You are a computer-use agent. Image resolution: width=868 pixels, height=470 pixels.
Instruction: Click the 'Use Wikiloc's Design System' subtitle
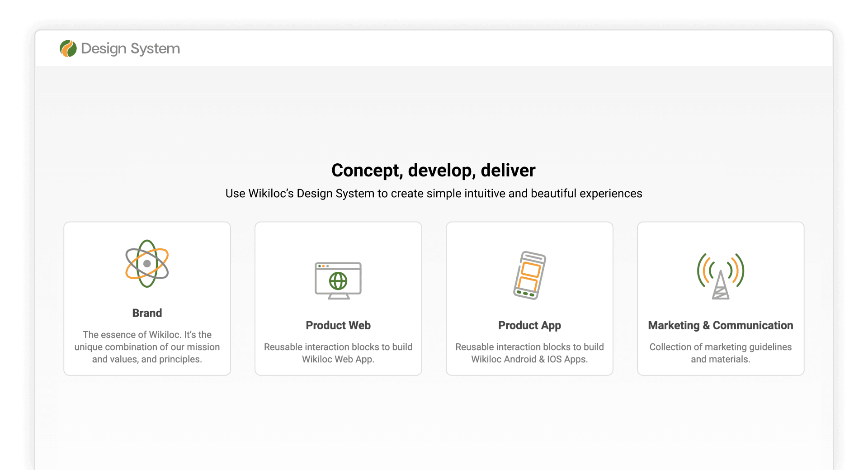coord(434,194)
